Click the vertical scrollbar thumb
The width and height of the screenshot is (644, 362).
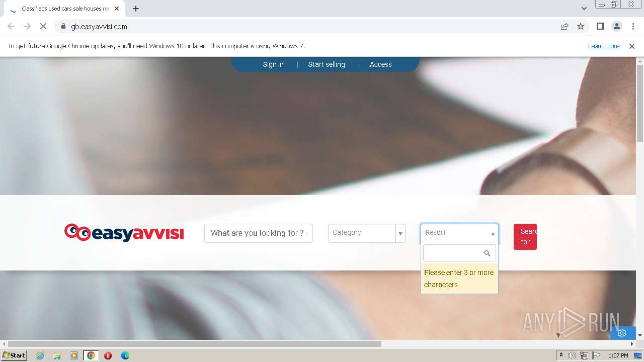point(640,103)
